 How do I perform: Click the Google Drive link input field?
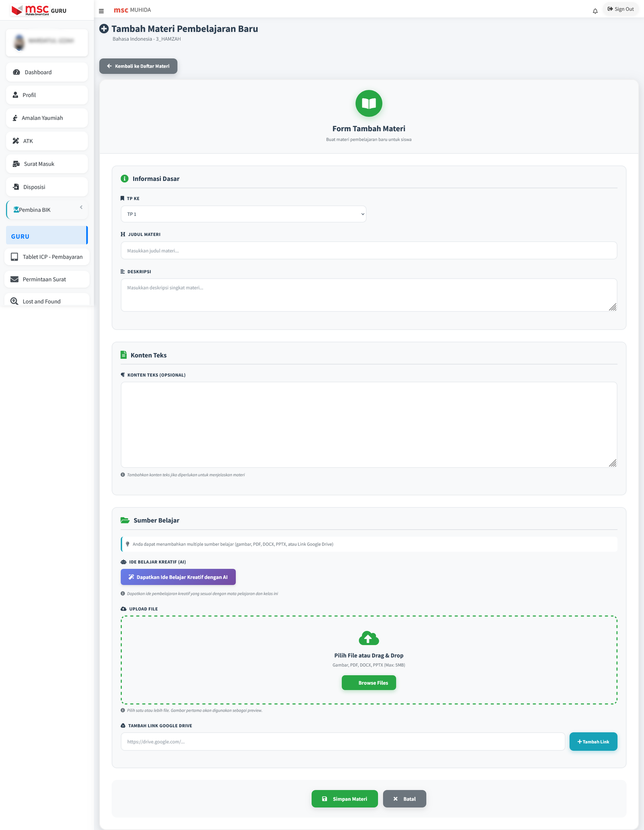[x=343, y=741]
